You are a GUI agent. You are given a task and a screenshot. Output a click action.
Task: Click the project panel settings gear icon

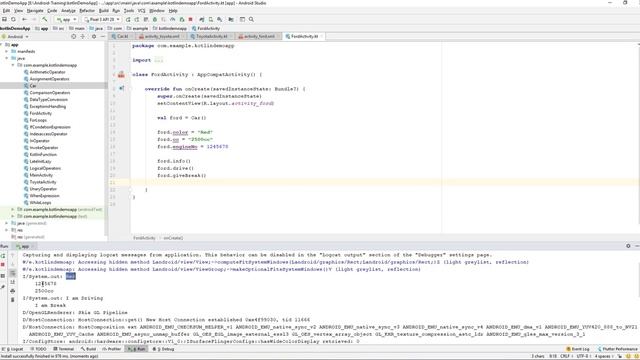coord(94,36)
